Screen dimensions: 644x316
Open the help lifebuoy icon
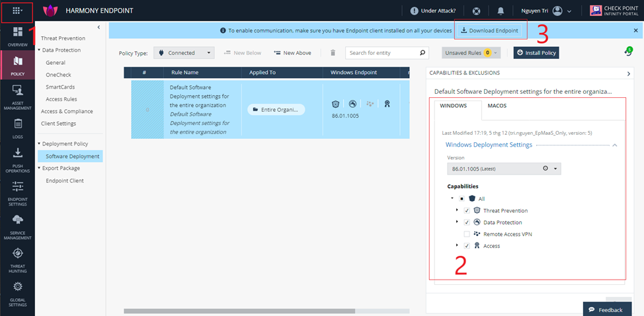tap(477, 11)
